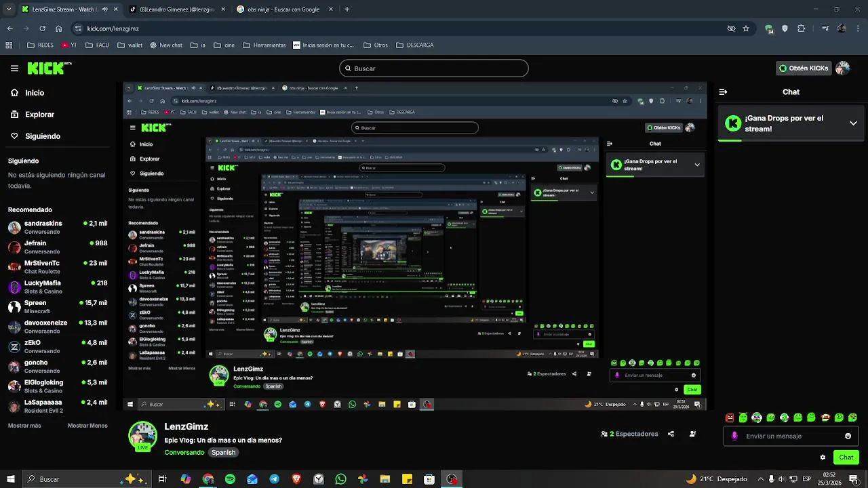Click the 2 Espectadores viewer count
This screenshot has width=868, height=488.
click(629, 434)
